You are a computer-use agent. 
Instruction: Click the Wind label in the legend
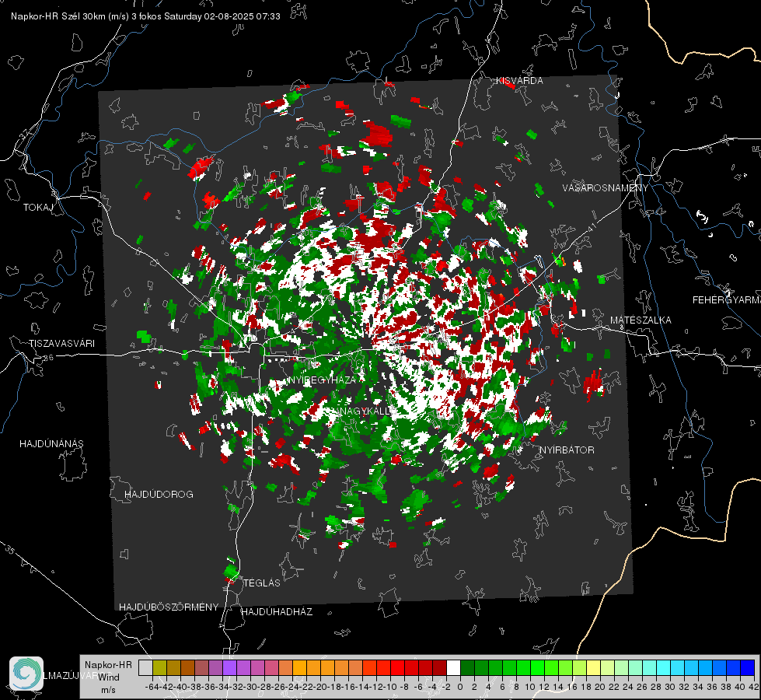pos(109,677)
